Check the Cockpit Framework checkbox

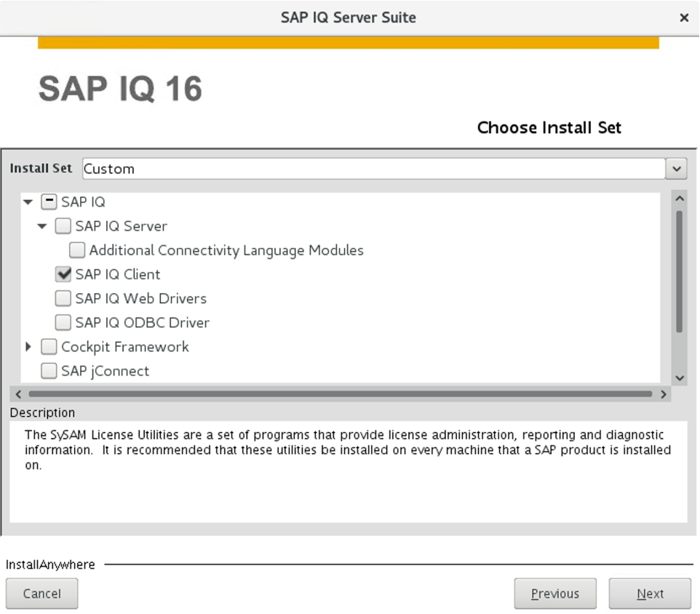(49, 347)
